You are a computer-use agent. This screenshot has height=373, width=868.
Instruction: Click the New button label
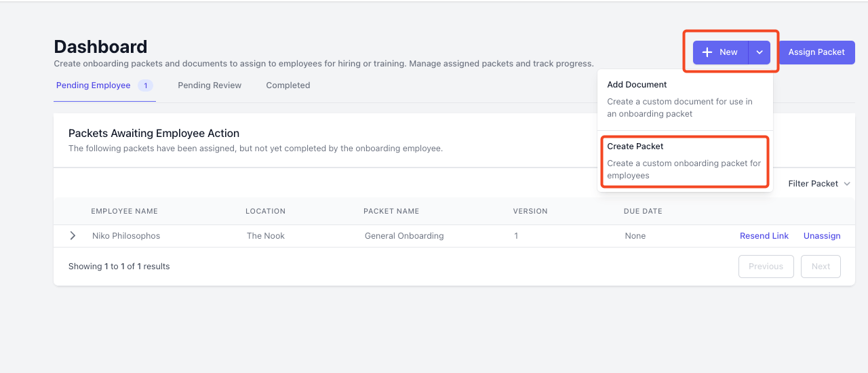click(728, 52)
